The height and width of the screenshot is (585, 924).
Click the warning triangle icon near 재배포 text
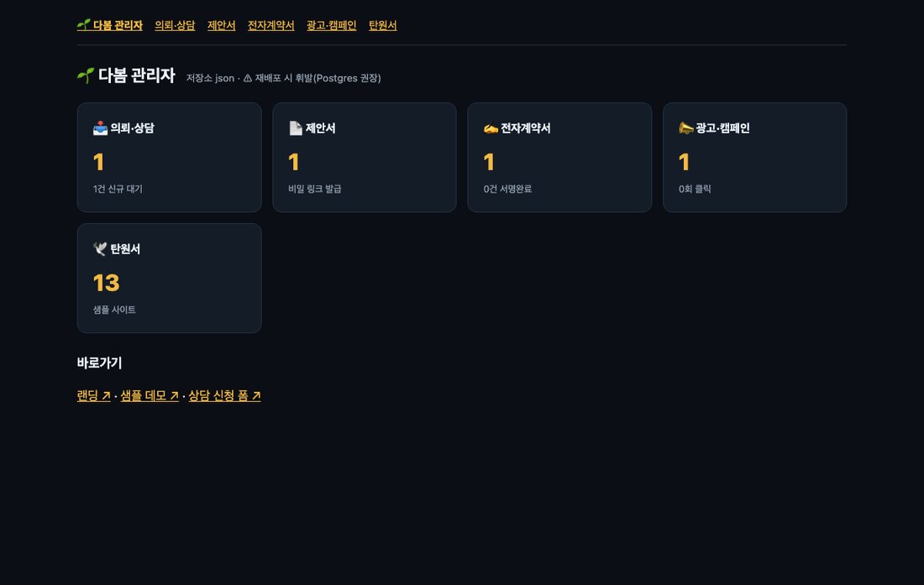pyautogui.click(x=248, y=78)
